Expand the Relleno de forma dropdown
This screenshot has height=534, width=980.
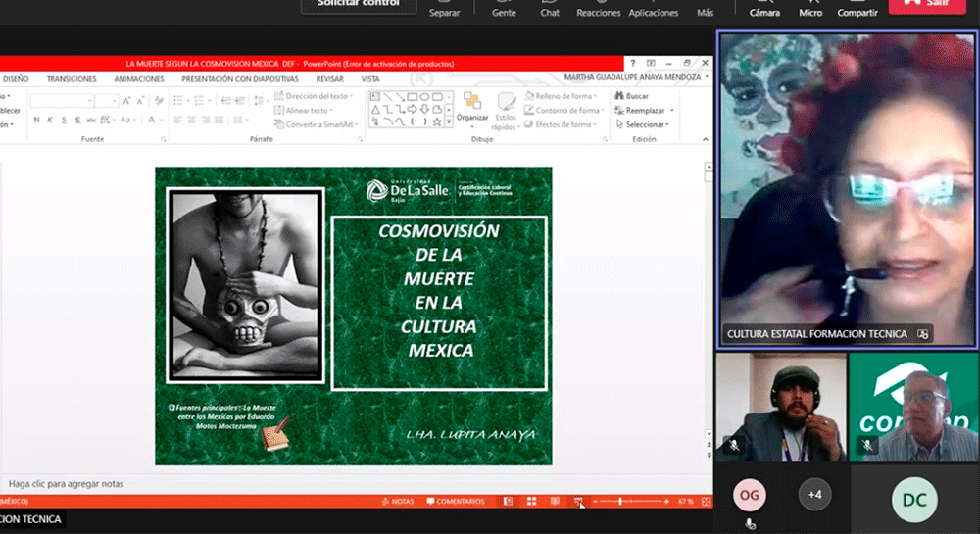click(x=563, y=96)
